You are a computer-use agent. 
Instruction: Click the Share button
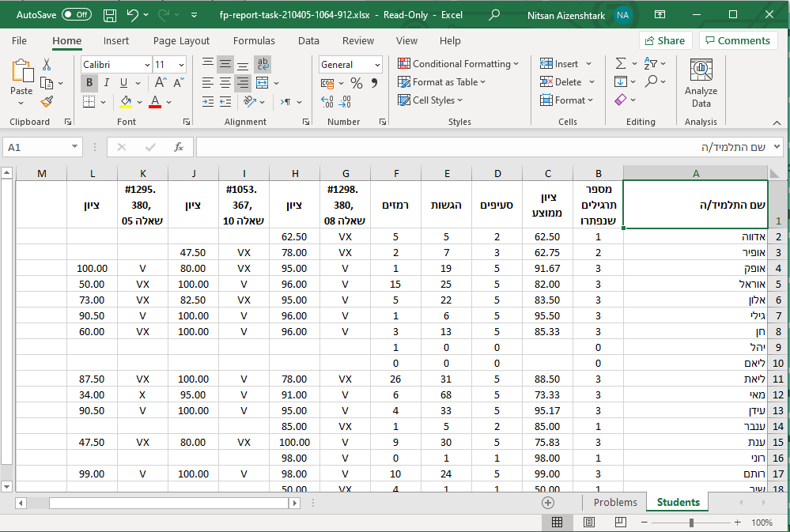(x=664, y=41)
